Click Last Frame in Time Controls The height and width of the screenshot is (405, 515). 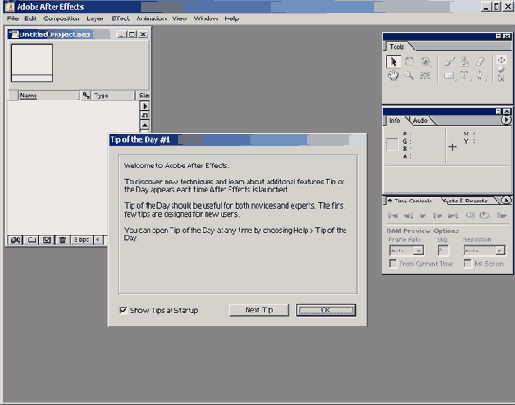[453, 216]
